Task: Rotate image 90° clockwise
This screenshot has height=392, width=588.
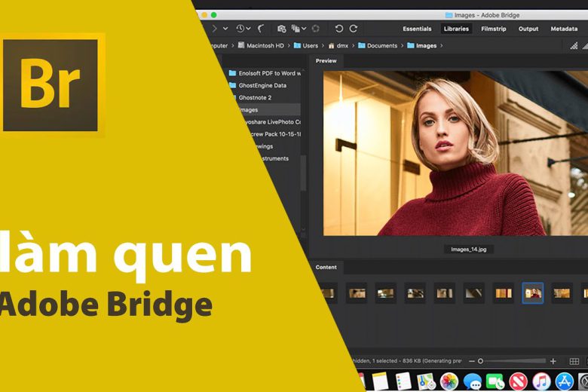Action: tap(352, 29)
